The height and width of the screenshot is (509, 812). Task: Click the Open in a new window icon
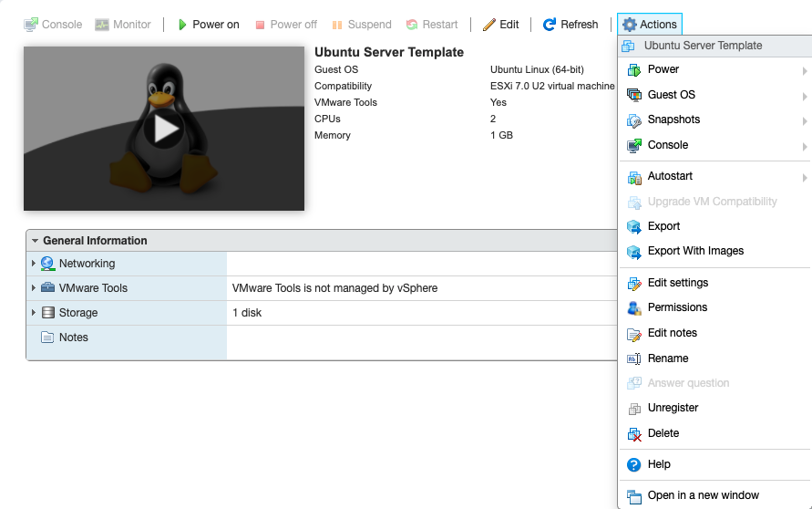(x=634, y=496)
